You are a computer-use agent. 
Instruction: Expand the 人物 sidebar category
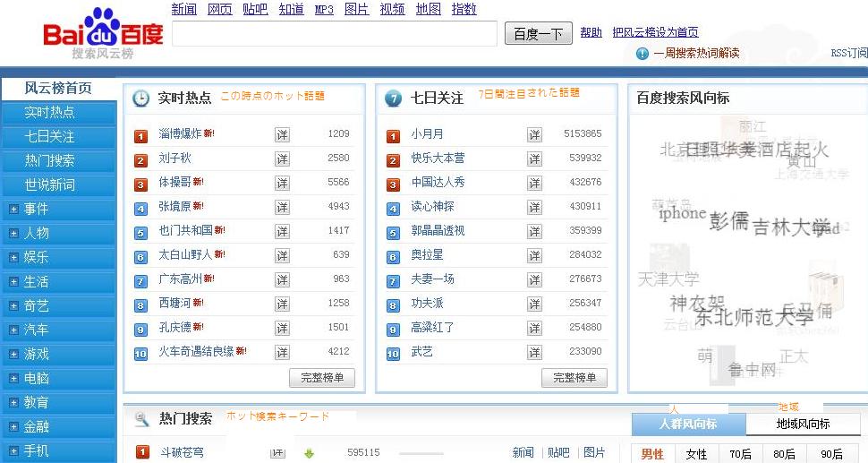click(13, 234)
